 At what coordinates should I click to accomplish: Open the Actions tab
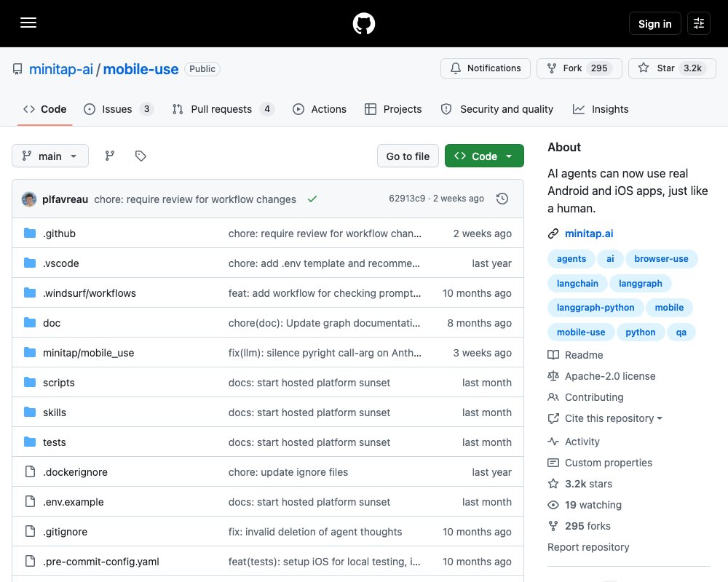click(x=320, y=109)
